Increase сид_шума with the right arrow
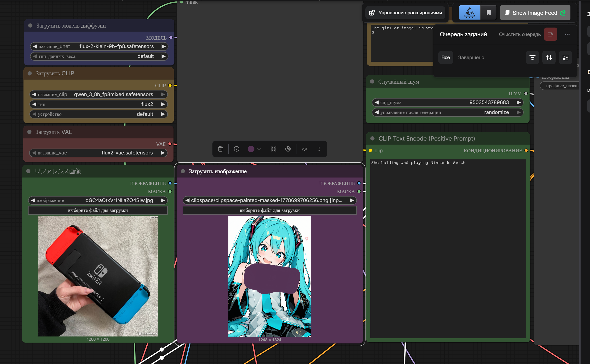 tap(519, 102)
